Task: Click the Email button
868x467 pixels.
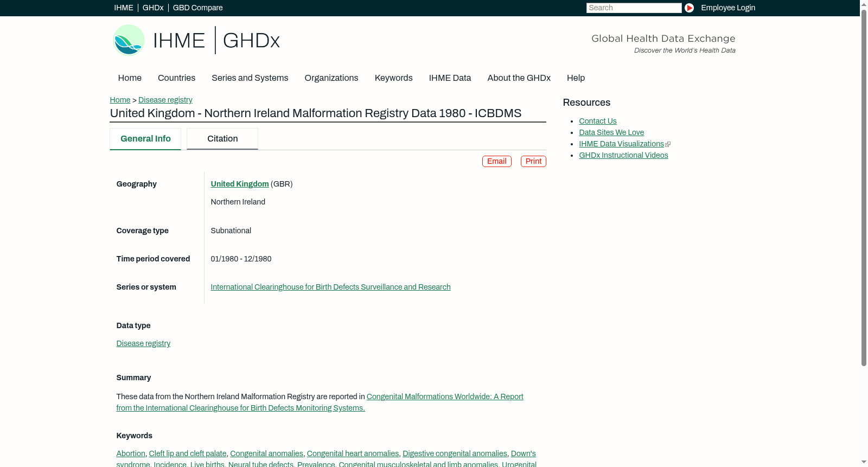Action: (x=497, y=161)
